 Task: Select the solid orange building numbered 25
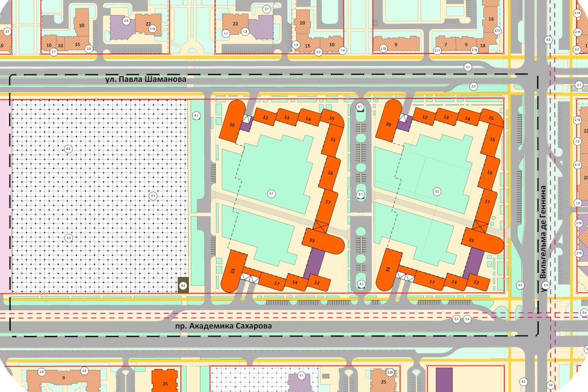coord(164,380)
